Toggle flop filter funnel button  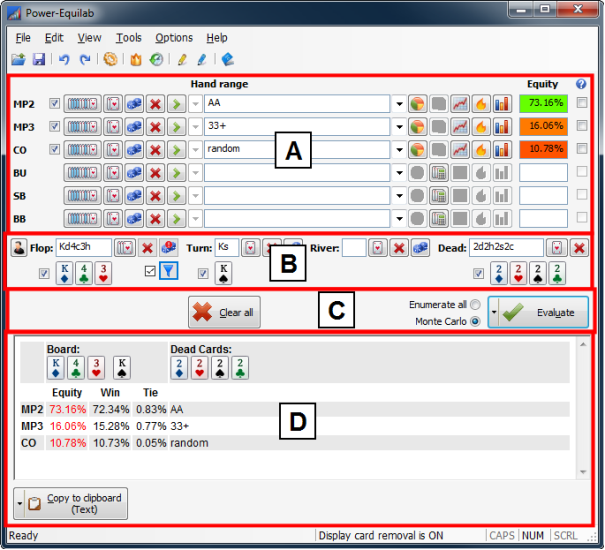[169, 271]
